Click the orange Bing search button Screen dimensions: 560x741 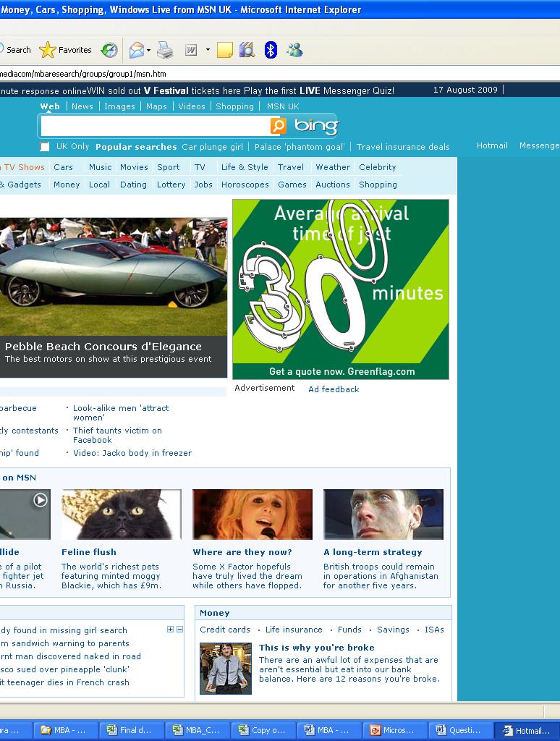point(279,126)
